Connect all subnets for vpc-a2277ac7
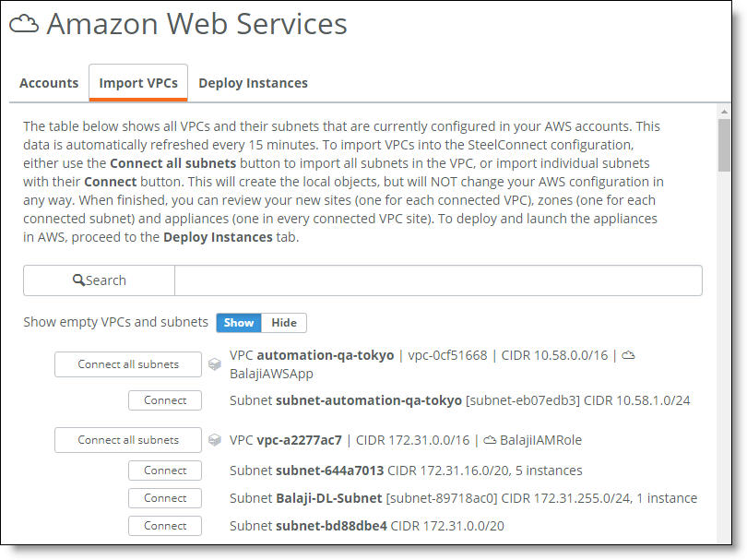747x560 pixels. 128,440
